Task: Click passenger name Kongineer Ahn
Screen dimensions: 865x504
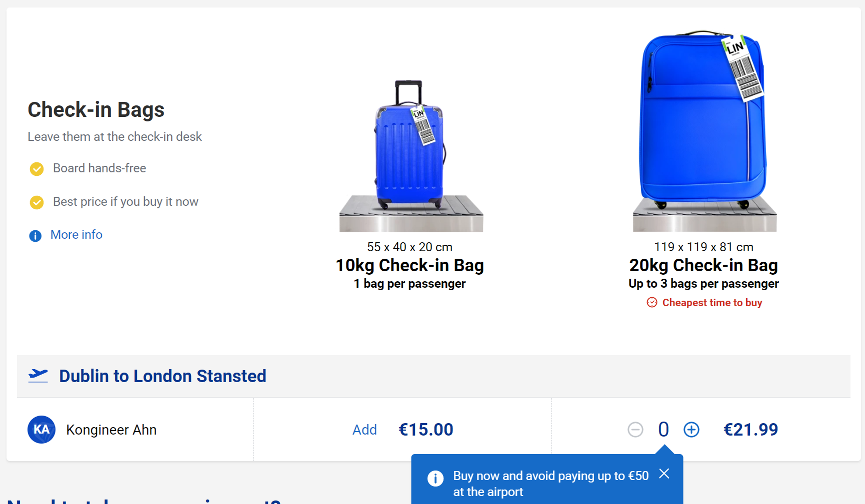Action: (x=111, y=429)
